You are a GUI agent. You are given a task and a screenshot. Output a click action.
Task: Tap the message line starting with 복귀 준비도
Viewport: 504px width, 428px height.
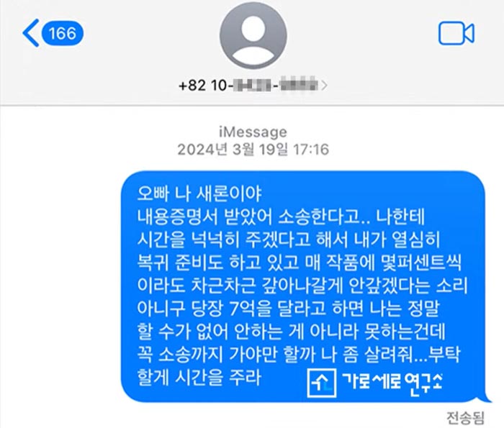tap(300, 263)
